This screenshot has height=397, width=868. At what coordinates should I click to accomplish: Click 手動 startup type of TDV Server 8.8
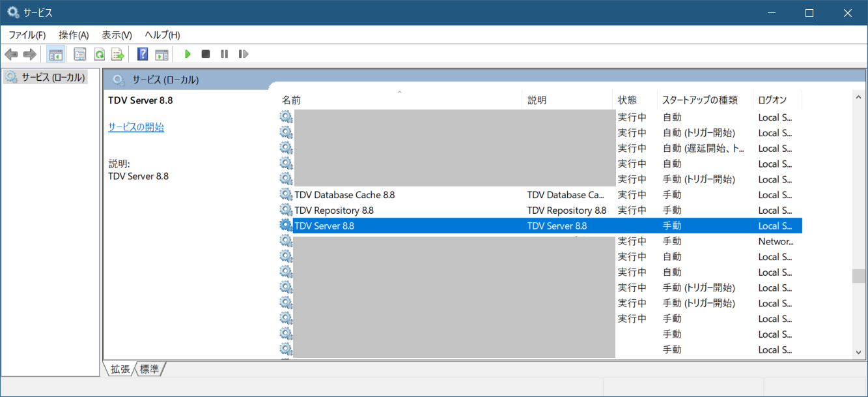coord(672,226)
